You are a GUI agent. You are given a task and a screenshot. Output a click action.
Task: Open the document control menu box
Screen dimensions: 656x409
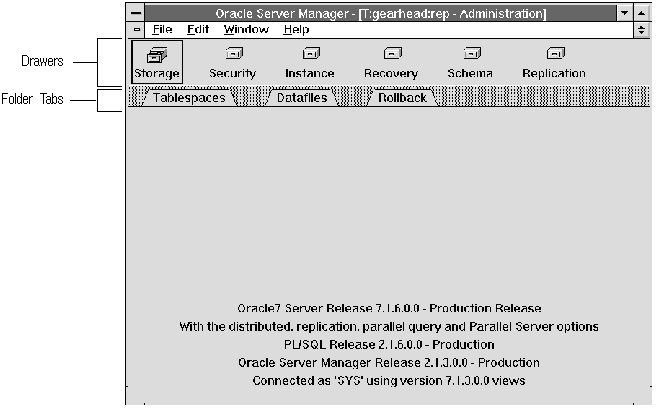[136, 30]
